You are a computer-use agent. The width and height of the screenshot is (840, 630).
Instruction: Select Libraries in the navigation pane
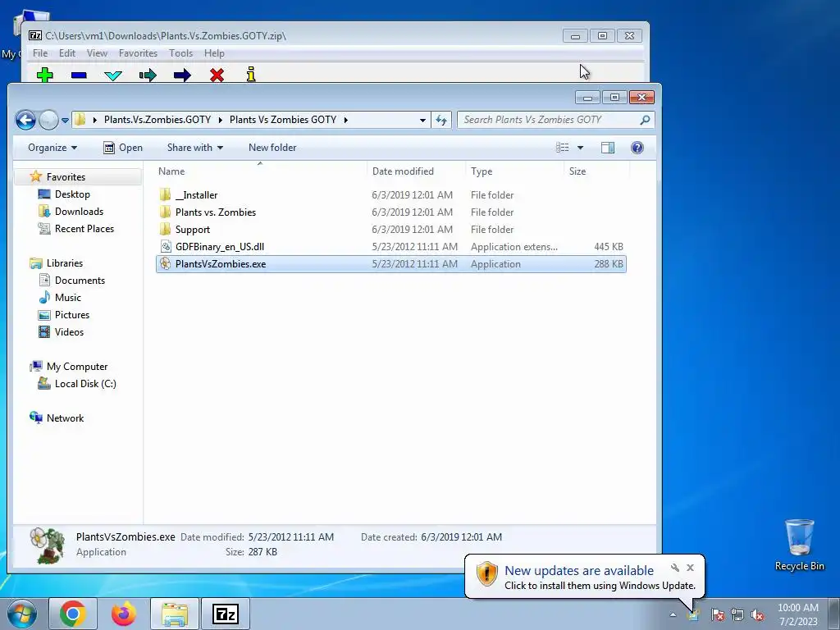tap(64, 263)
